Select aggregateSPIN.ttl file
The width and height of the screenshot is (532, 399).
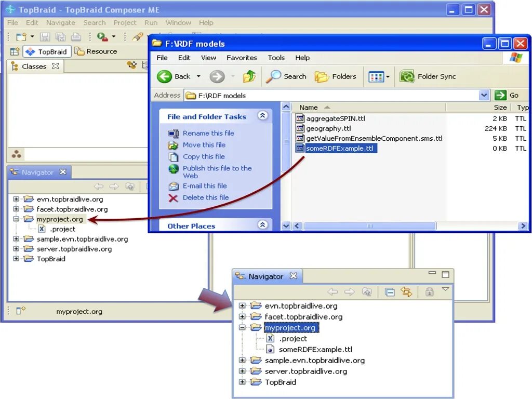click(x=335, y=118)
